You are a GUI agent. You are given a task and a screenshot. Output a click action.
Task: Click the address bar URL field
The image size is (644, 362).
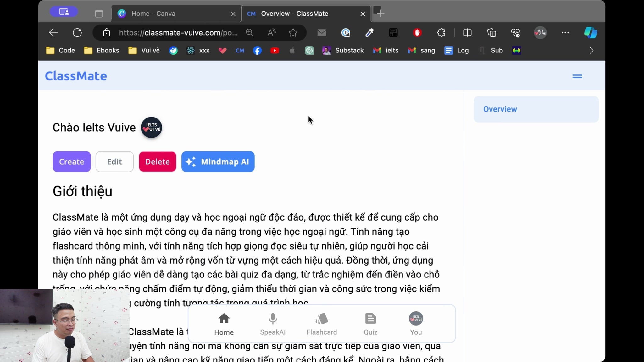(178, 32)
